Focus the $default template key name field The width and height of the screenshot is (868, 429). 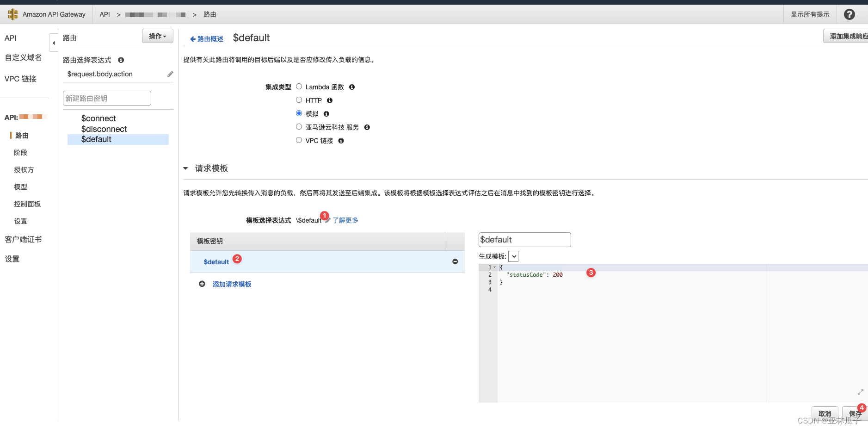click(524, 240)
